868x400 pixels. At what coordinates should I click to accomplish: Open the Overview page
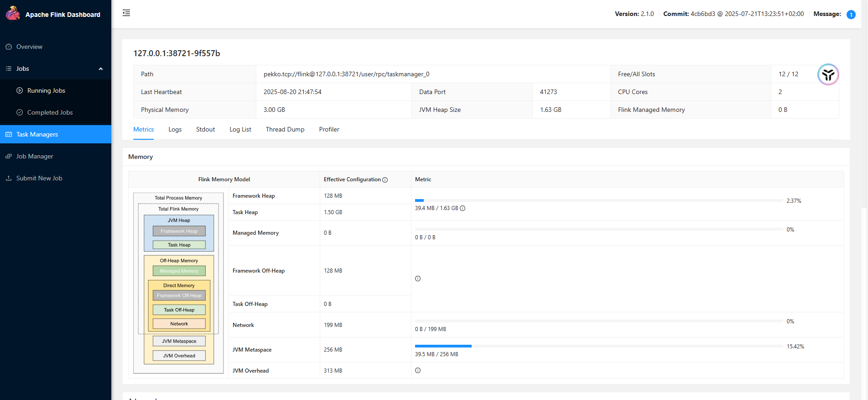(29, 47)
